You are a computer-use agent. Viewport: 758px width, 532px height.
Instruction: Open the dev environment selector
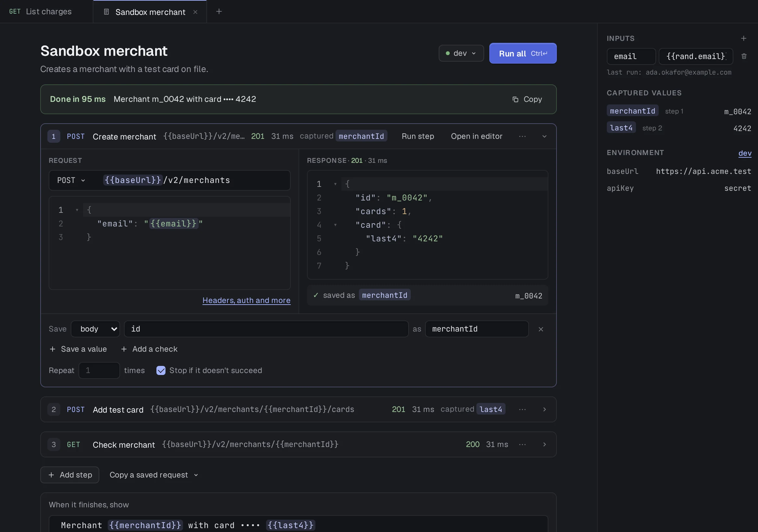(x=461, y=53)
